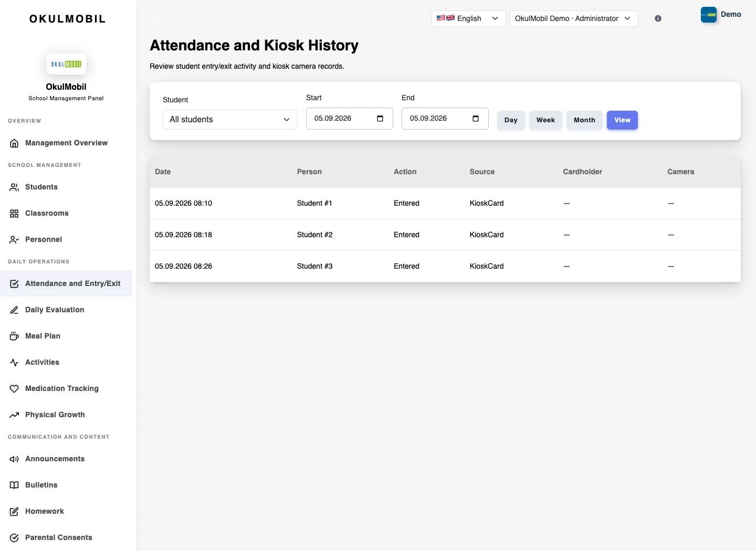Click the View button
This screenshot has height=551, width=756.
(622, 120)
